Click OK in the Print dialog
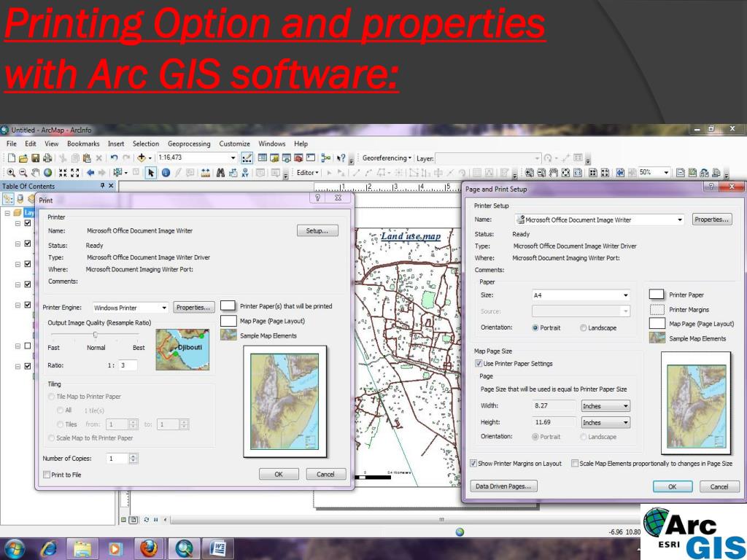Image resolution: width=747 pixels, height=560 pixels. (279, 474)
